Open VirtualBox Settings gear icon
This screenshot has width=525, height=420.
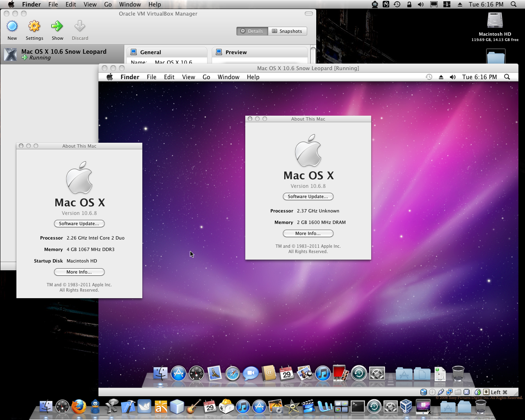point(34,27)
